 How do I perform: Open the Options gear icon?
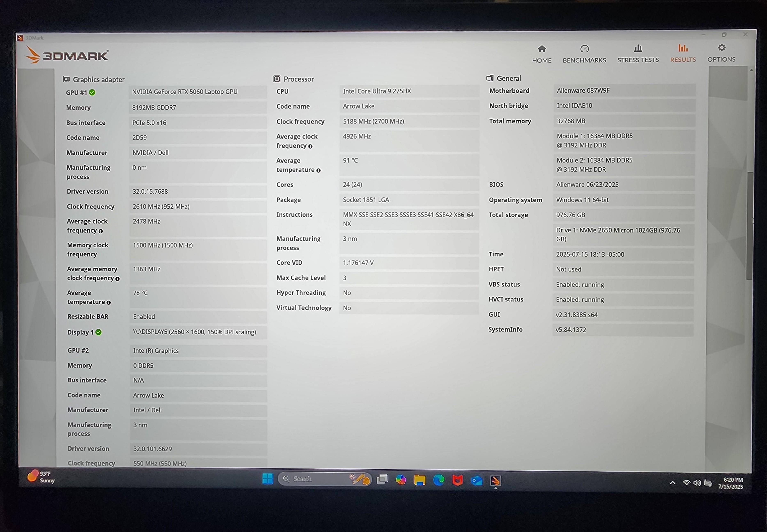point(721,48)
